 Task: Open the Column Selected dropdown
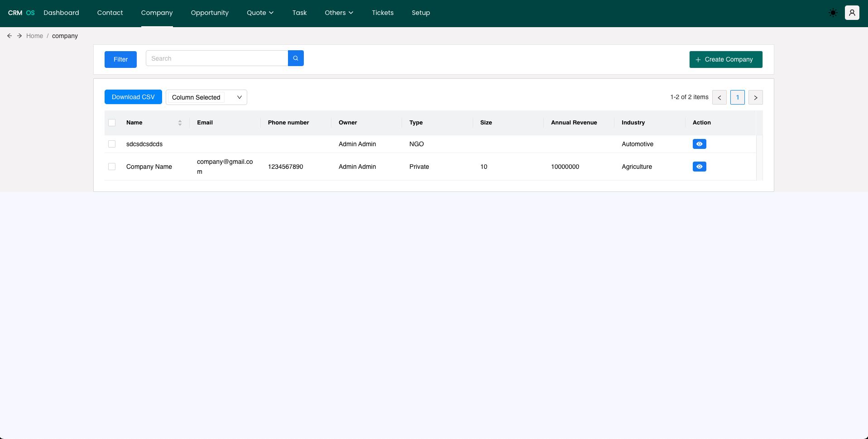206,97
